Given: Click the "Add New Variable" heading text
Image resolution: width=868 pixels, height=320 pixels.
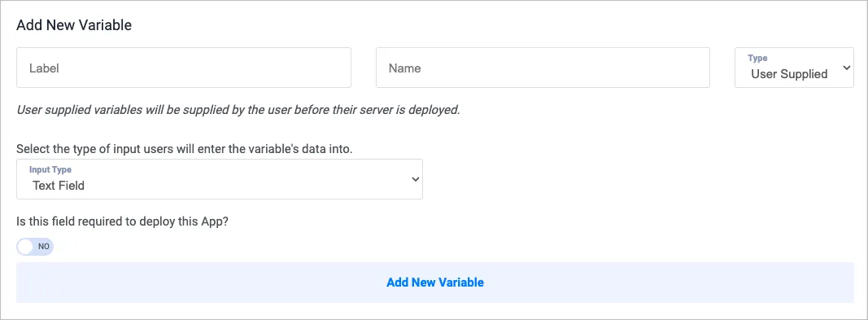Looking at the screenshot, I should tap(74, 25).
